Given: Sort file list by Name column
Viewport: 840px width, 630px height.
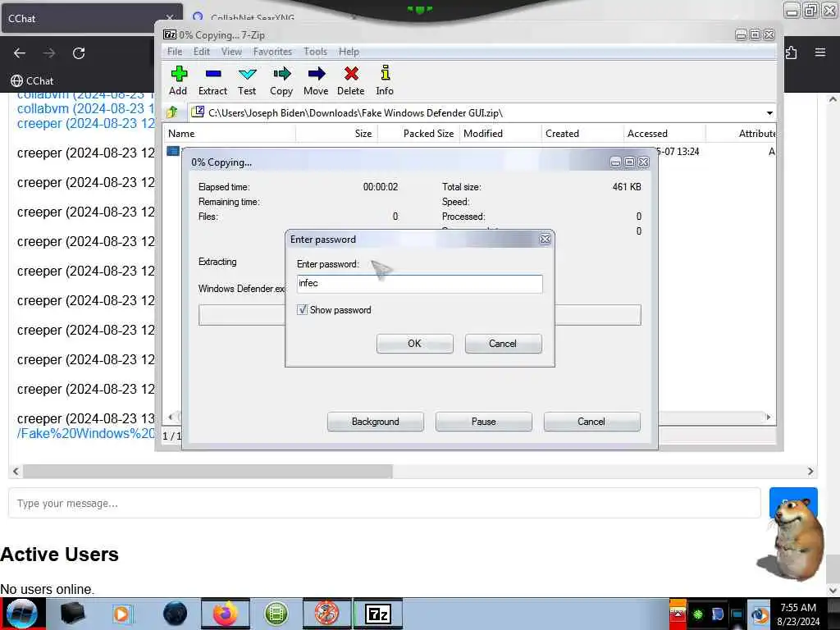Looking at the screenshot, I should [x=231, y=134].
